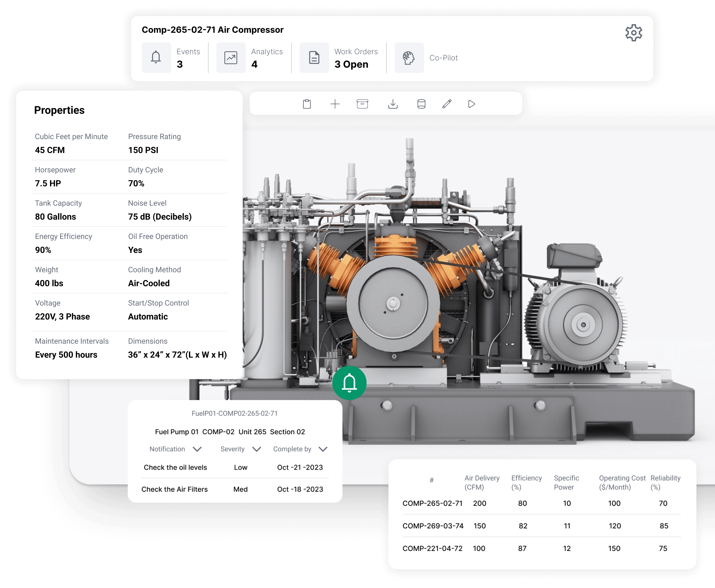The image size is (715, 588).
Task: Click the 220V, 3 Phase voltage value
Action: [62, 316]
